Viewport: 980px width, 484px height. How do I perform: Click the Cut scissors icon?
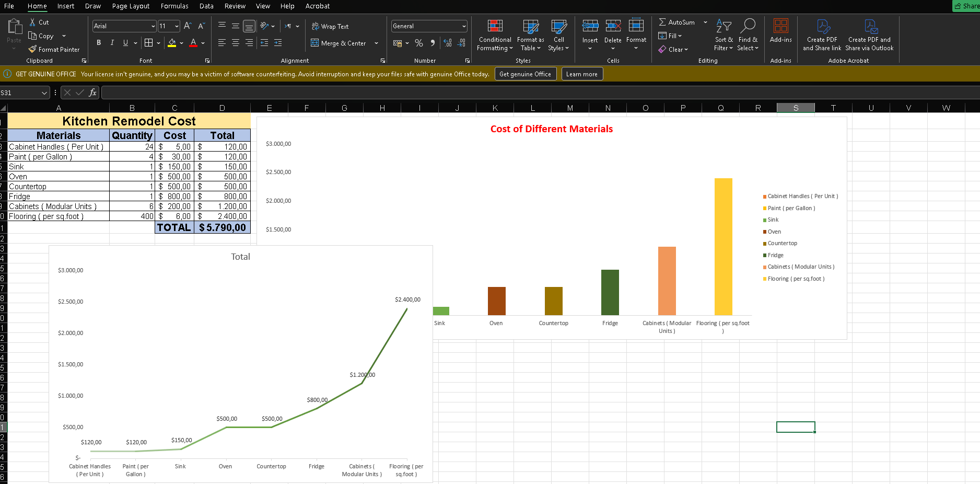click(32, 22)
